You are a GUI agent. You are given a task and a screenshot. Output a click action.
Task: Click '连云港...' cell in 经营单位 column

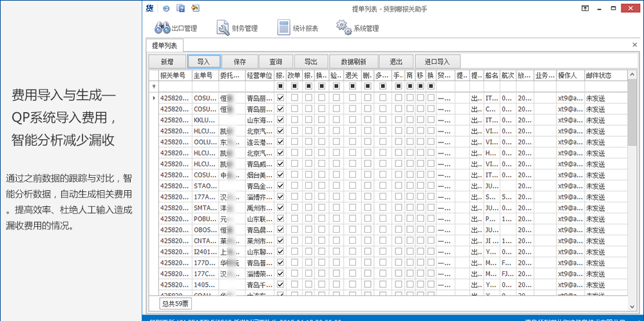pyautogui.click(x=260, y=142)
